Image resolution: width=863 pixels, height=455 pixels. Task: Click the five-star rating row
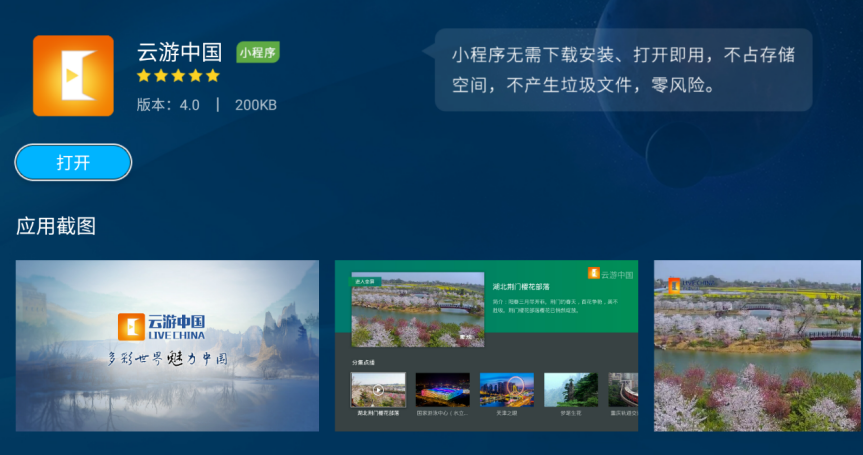tap(178, 75)
